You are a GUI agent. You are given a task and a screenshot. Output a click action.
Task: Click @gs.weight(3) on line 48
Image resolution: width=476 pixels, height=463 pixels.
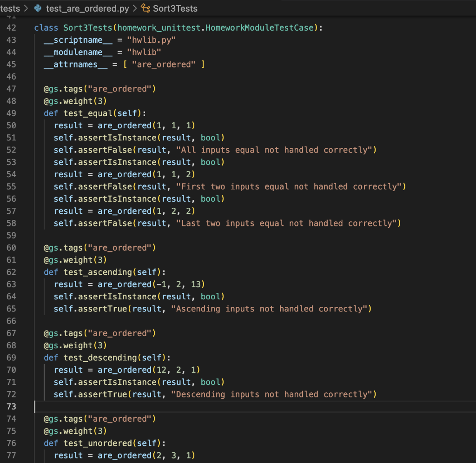pyautogui.click(x=75, y=101)
